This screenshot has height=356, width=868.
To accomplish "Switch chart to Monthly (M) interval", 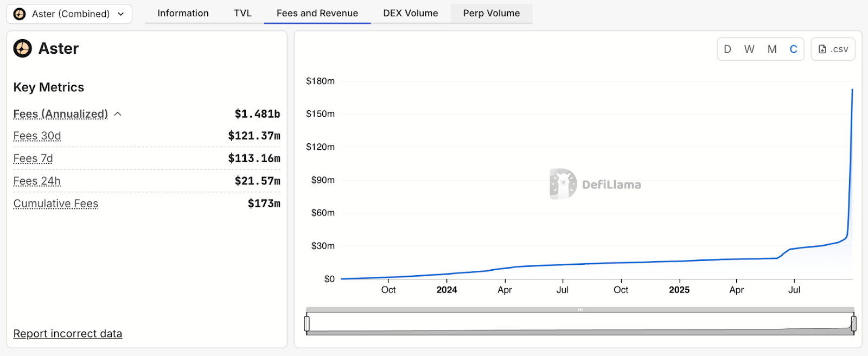I will (x=771, y=49).
